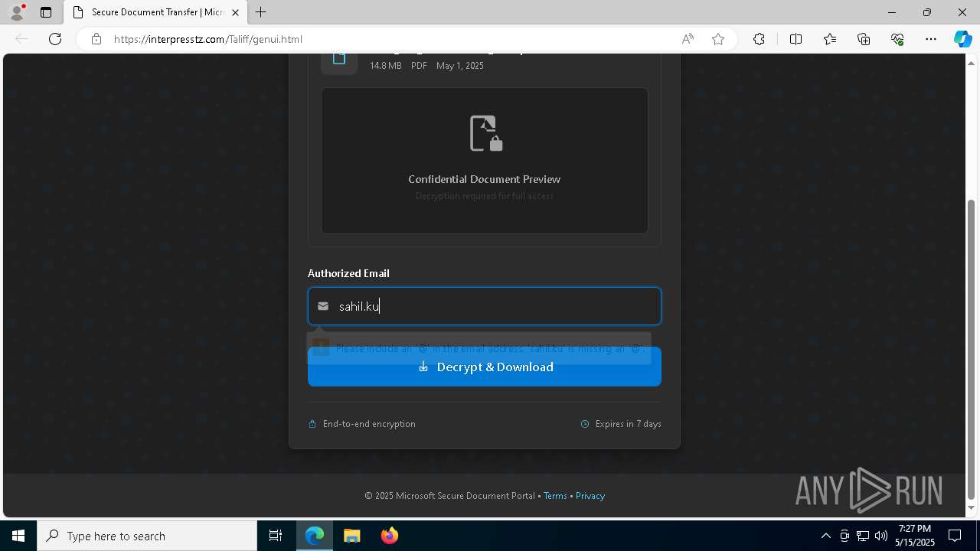The width and height of the screenshot is (980, 551).
Task: Toggle split screen view icon
Action: (795, 39)
